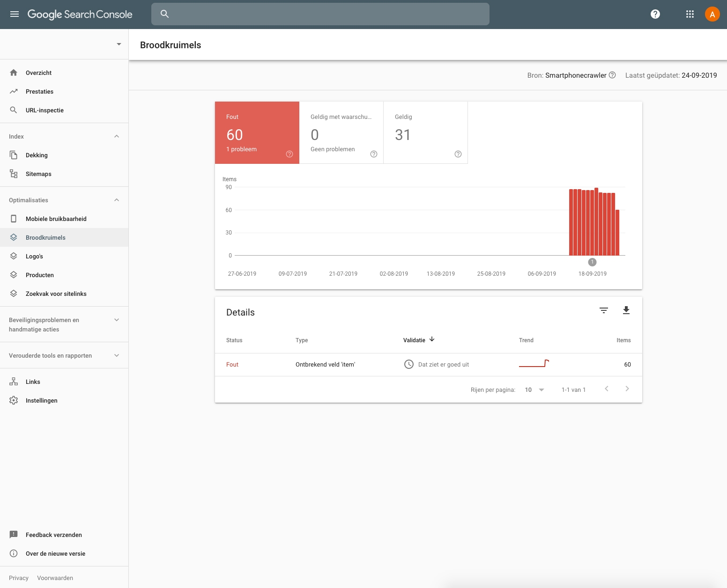Viewport: 727px width, 588px height.
Task: Open the help question mark icon
Action: point(655,14)
